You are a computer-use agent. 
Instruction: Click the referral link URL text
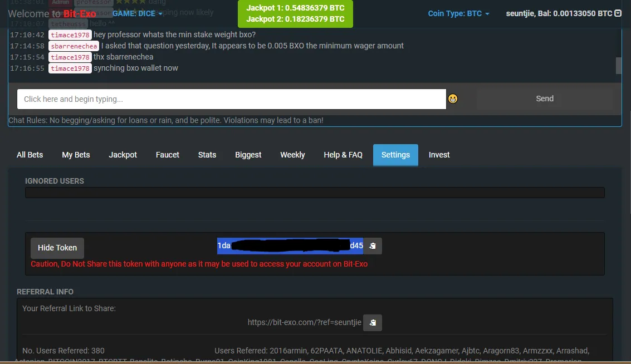[304, 323]
